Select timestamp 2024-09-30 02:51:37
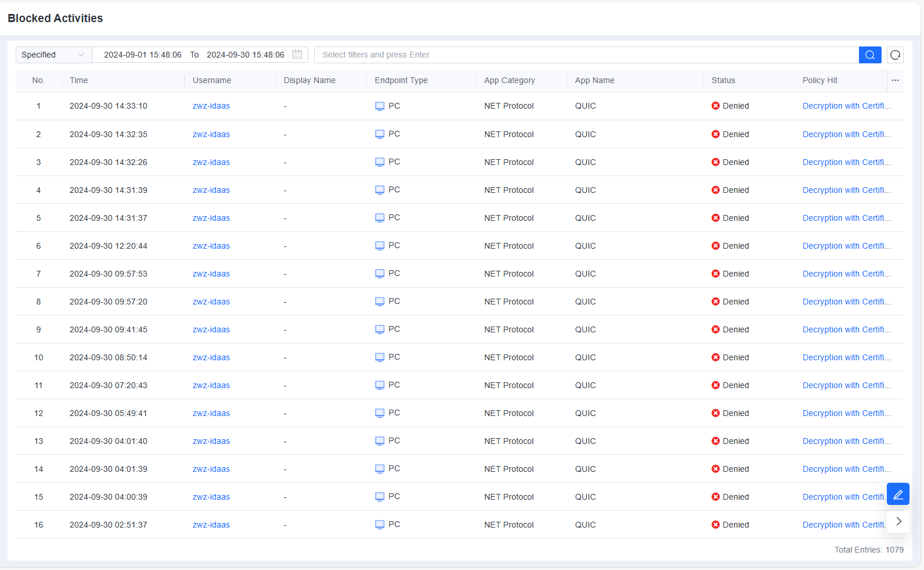924x570 pixels. click(x=109, y=525)
